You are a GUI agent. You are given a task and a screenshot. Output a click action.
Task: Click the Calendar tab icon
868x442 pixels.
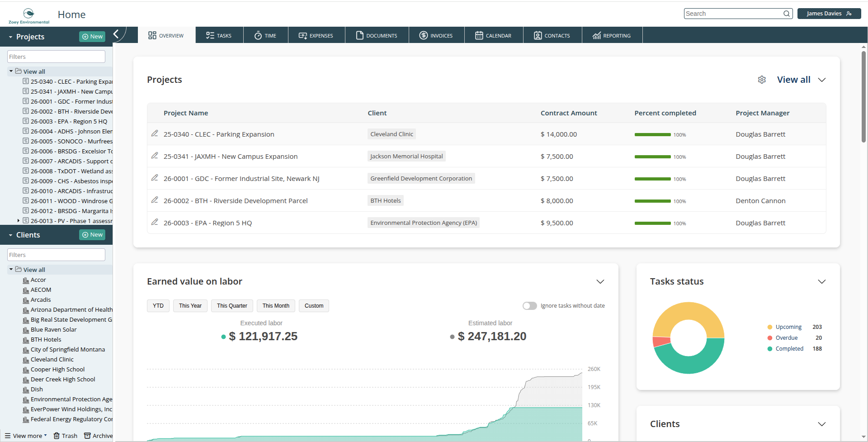pyautogui.click(x=479, y=35)
